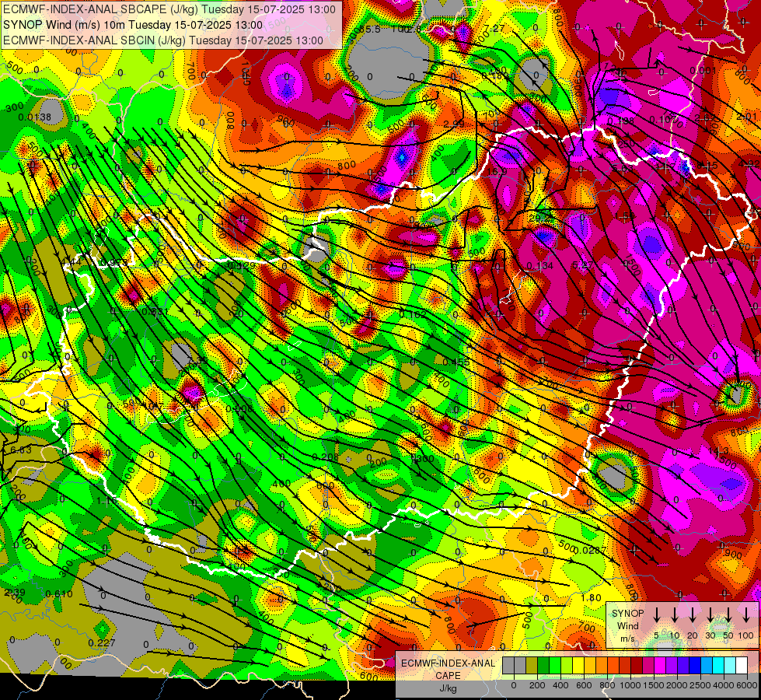
Task: Click the map value '20.2'
Action: 539,218
